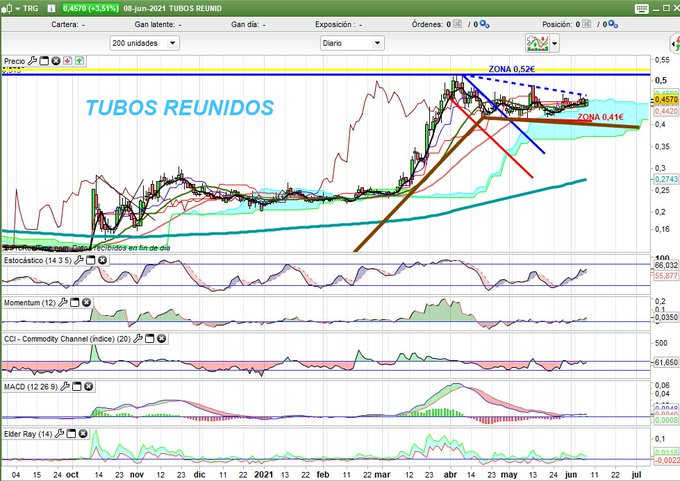Open the on-screen keyboard icon in title bar
680x481 pixels.
(x=641, y=9)
